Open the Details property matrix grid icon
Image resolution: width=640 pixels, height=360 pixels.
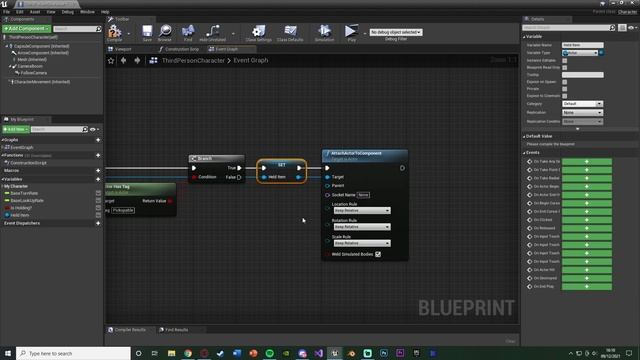coord(622,27)
